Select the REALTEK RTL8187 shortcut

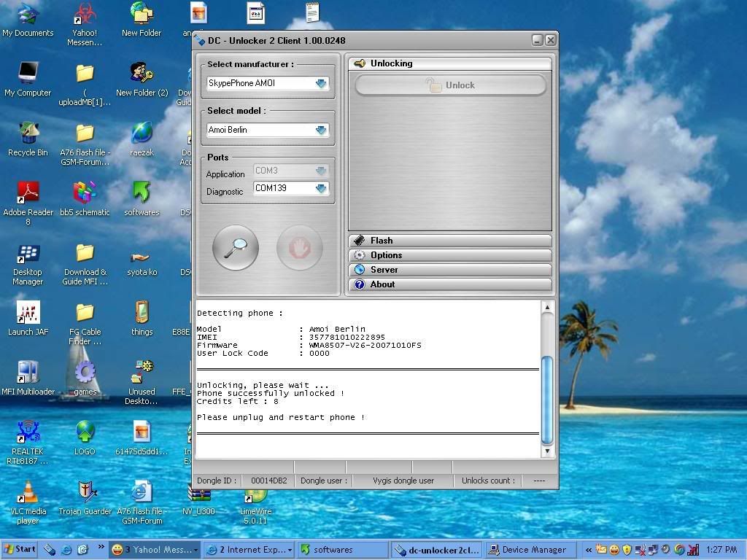point(28,443)
